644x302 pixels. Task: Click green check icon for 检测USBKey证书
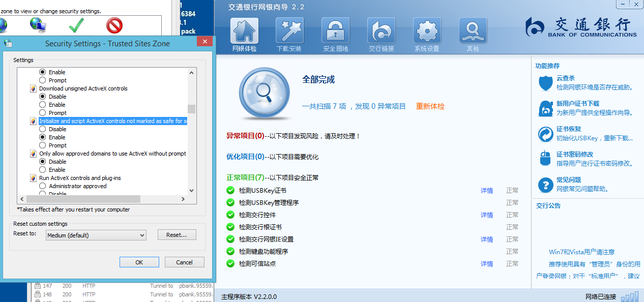click(x=230, y=190)
